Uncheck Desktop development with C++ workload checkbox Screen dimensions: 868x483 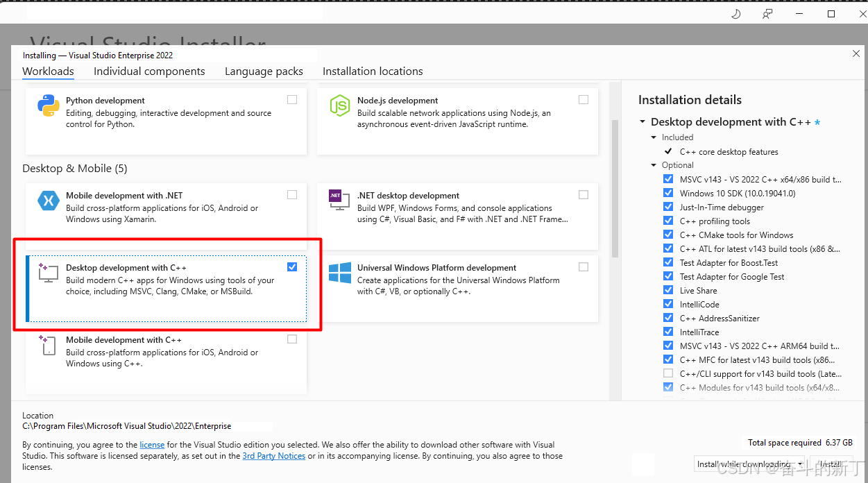point(292,267)
